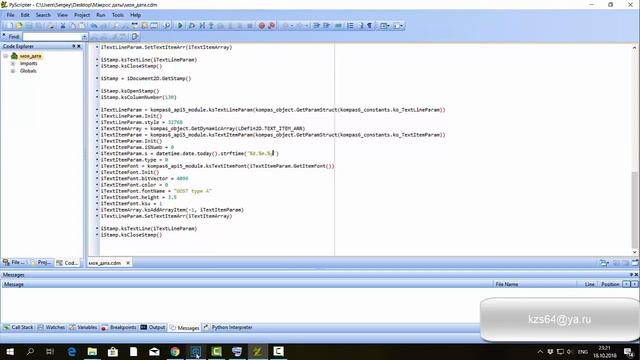
Task: Close the .cdm editor file tab
Action: coord(128,263)
